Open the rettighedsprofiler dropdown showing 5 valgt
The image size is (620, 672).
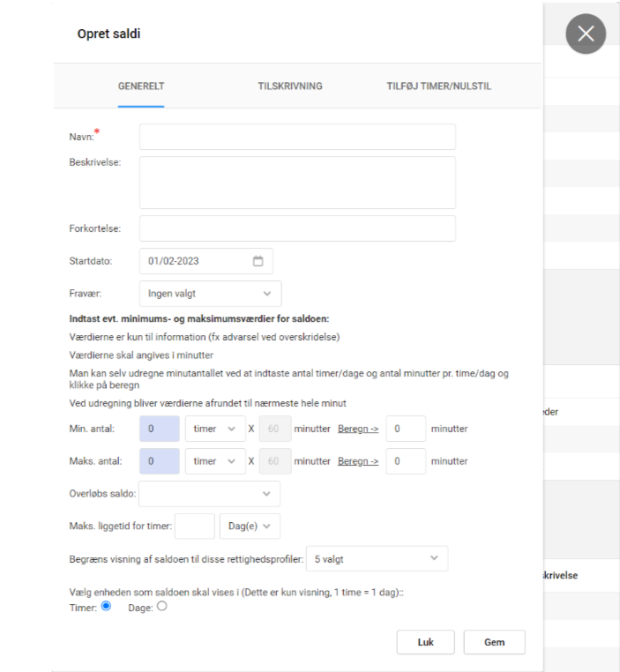[x=376, y=558]
